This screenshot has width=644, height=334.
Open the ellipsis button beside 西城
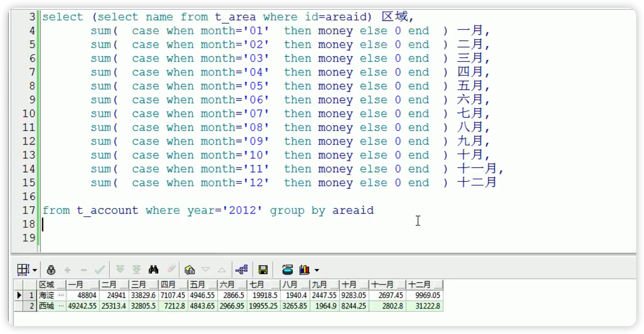61,306
